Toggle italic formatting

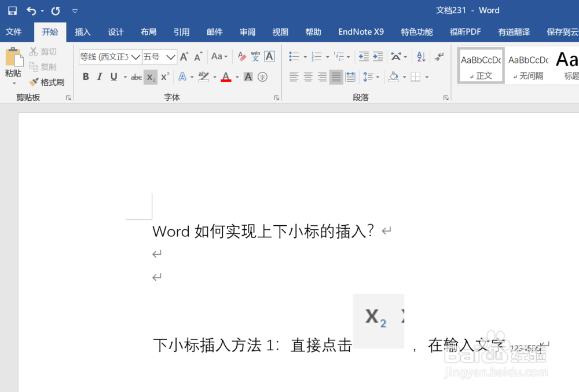coord(100,76)
